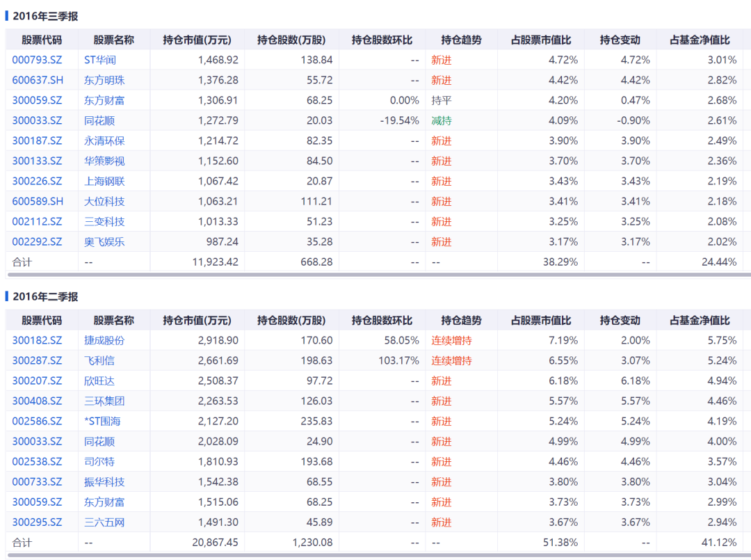Click the total value 11,923.42
751x560 pixels.
tap(215, 262)
